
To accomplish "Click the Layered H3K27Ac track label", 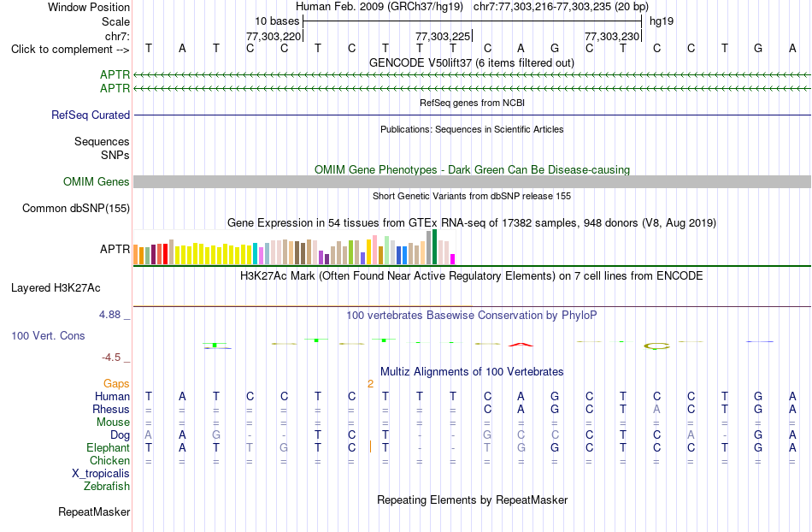I will coord(56,288).
